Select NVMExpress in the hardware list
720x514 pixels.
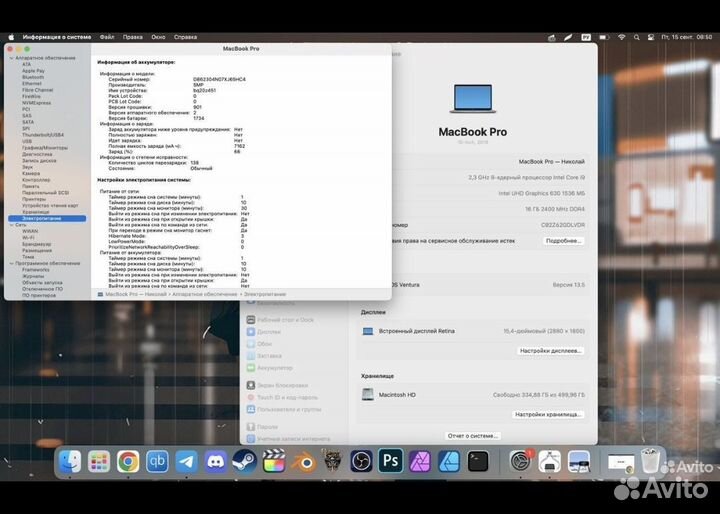click(37, 103)
